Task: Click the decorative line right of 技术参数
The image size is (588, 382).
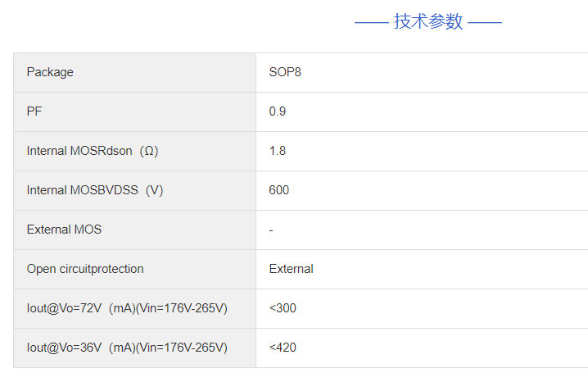Action: click(x=485, y=23)
